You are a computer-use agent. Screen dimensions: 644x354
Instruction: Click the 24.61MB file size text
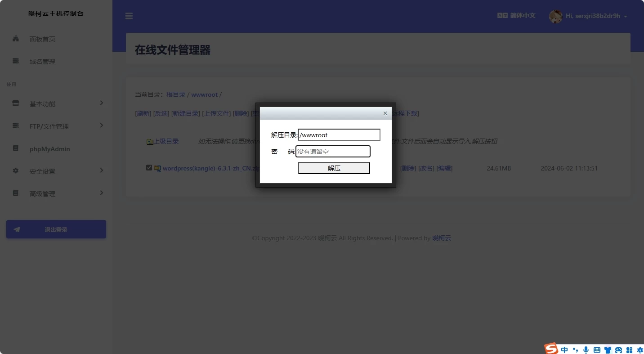pyautogui.click(x=499, y=168)
